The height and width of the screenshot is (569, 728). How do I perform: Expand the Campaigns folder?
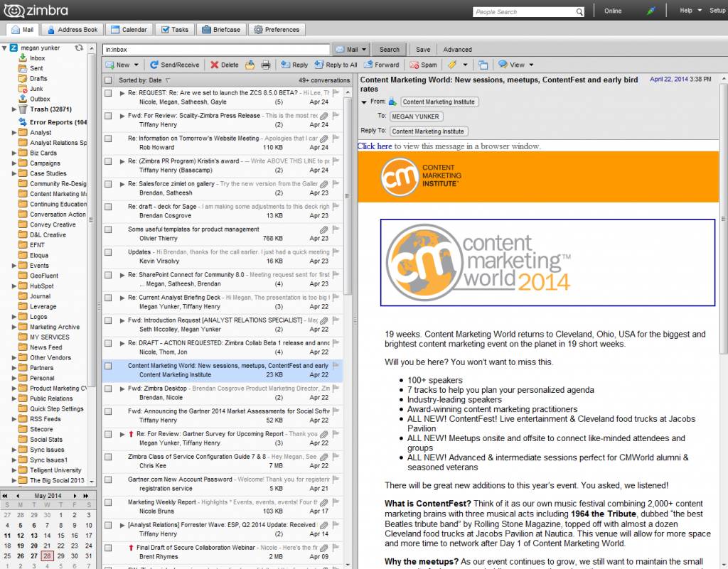click(14, 163)
